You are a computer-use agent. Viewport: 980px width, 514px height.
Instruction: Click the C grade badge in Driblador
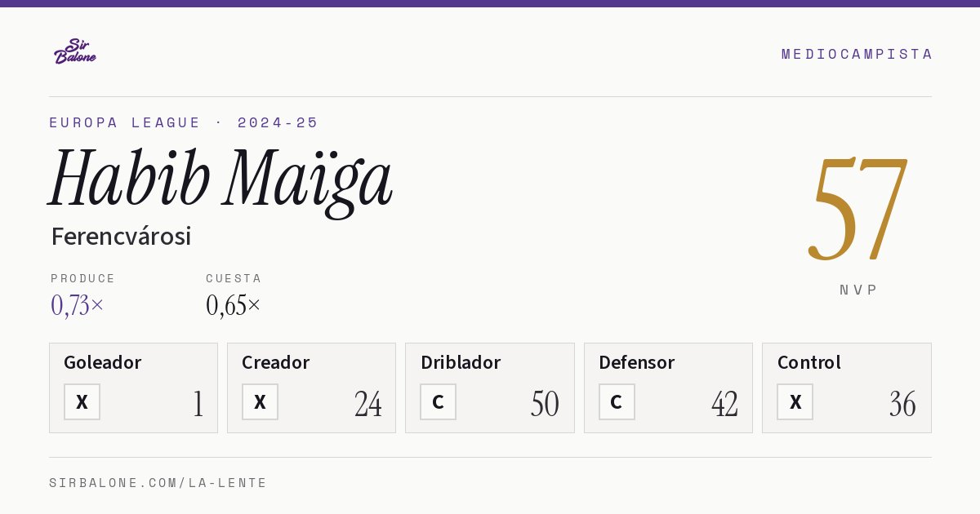coord(438,402)
